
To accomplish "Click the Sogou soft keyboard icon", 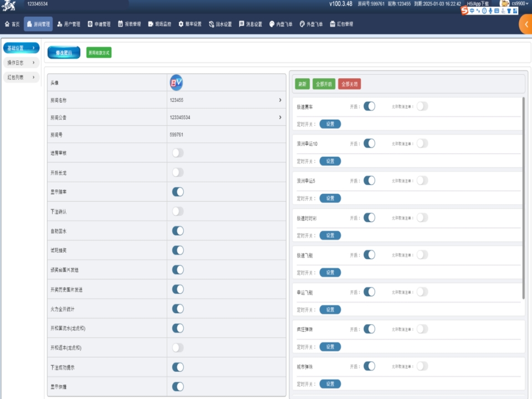I will (497, 11).
